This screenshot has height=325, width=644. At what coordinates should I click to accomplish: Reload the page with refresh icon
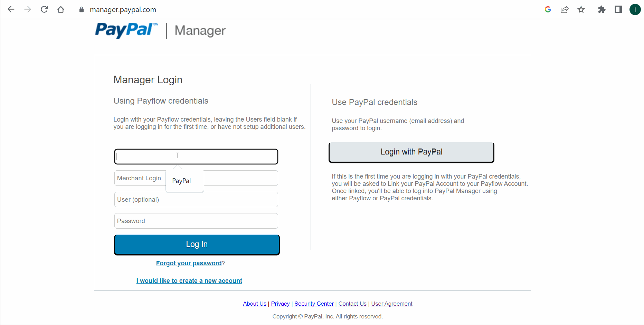(x=44, y=9)
